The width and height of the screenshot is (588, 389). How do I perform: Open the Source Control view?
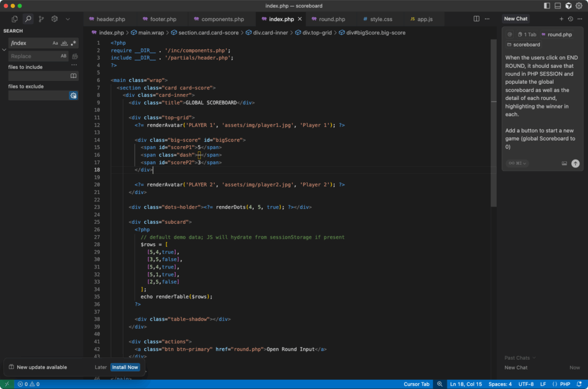coord(41,19)
